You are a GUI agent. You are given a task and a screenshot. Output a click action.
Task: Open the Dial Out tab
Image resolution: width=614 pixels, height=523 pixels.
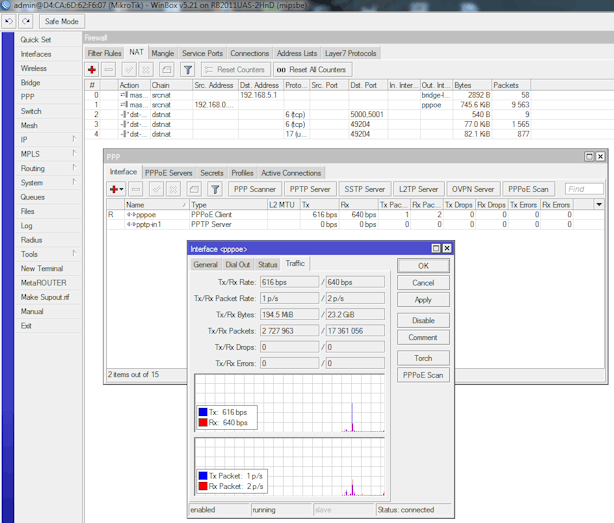[x=236, y=265]
